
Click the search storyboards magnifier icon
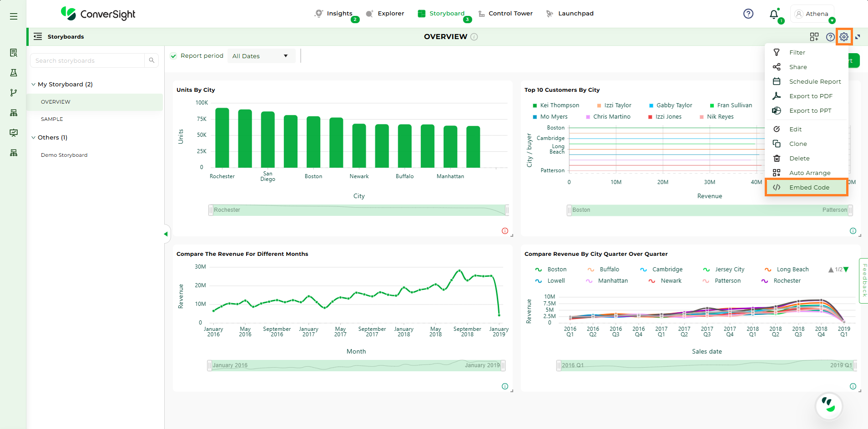pyautogui.click(x=151, y=60)
